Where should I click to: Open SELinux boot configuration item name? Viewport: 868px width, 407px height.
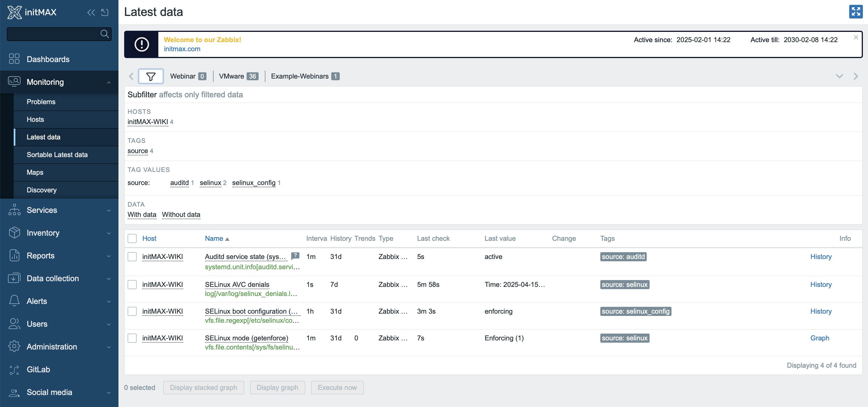point(252,311)
